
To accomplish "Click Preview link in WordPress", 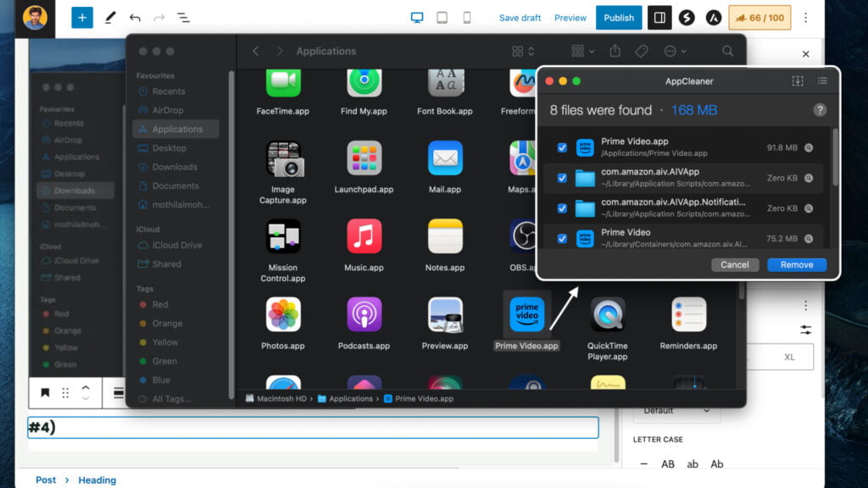I will tap(570, 18).
